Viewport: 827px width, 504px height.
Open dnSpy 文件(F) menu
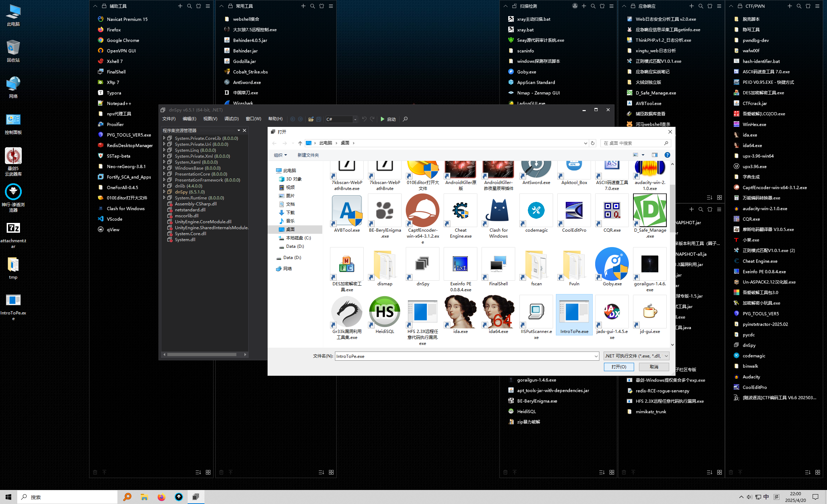coord(169,119)
